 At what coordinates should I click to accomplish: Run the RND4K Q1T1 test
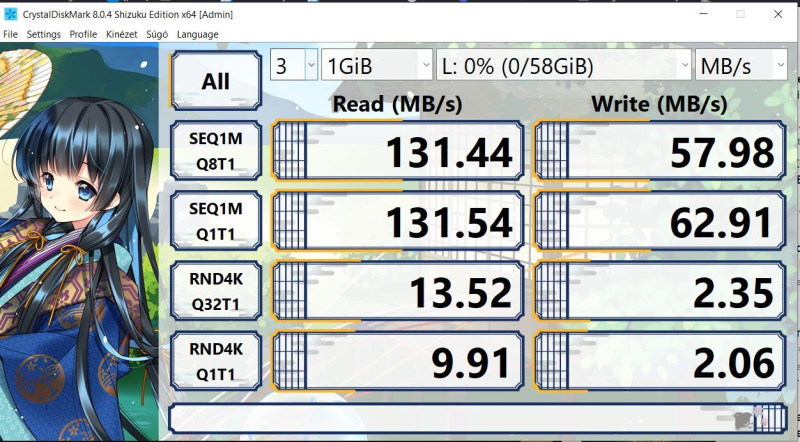point(215,361)
